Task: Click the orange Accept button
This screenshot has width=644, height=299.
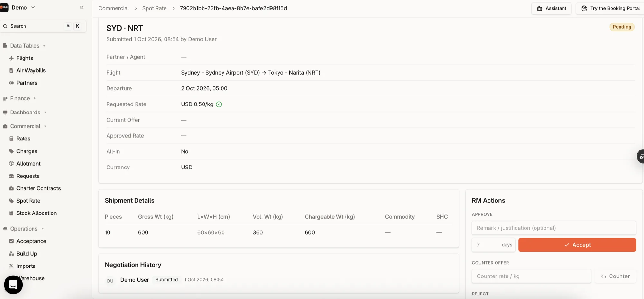Action: coord(577,245)
